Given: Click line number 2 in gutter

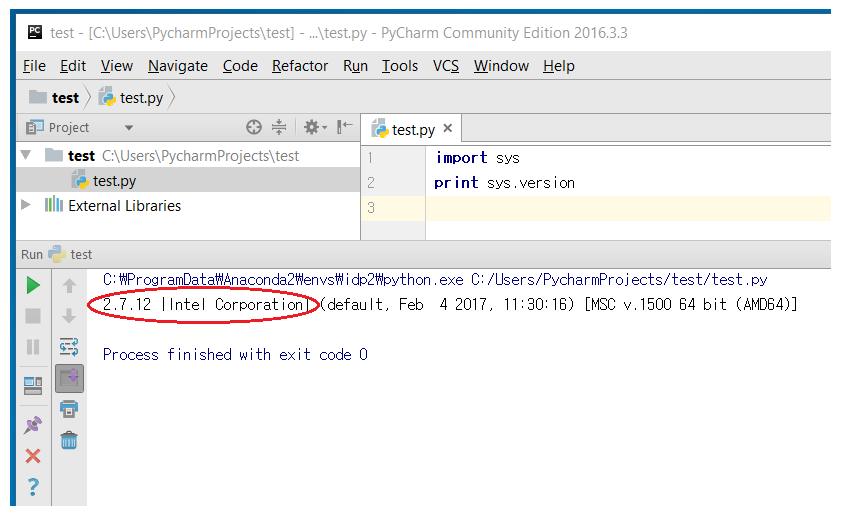Looking at the screenshot, I should 370,183.
